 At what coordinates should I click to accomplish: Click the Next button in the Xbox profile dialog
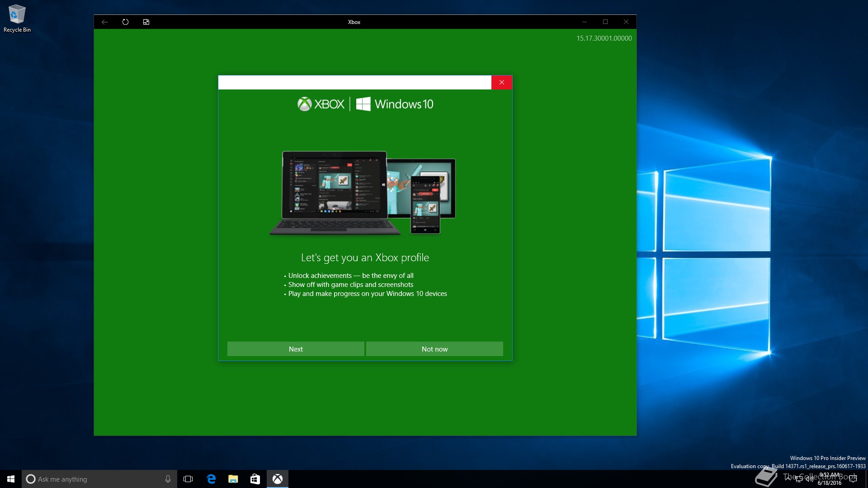click(296, 349)
